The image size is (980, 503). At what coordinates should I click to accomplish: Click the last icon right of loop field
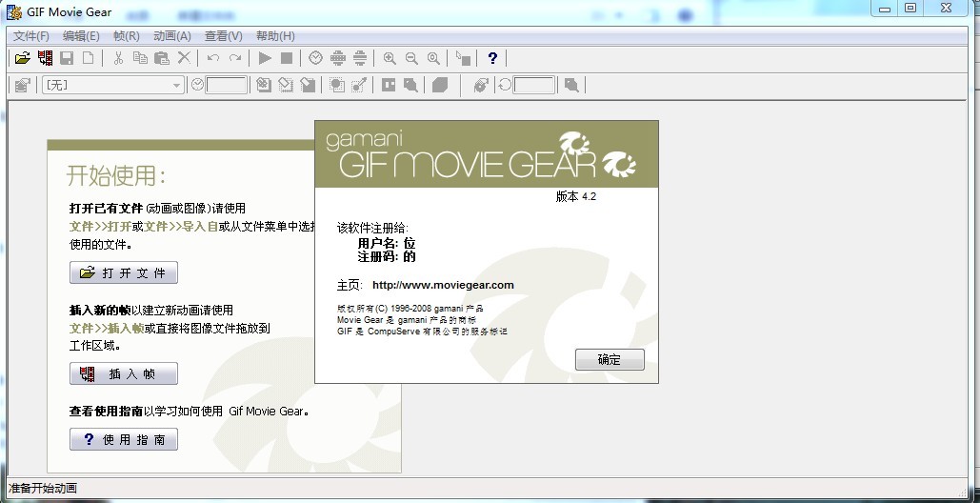click(x=571, y=85)
